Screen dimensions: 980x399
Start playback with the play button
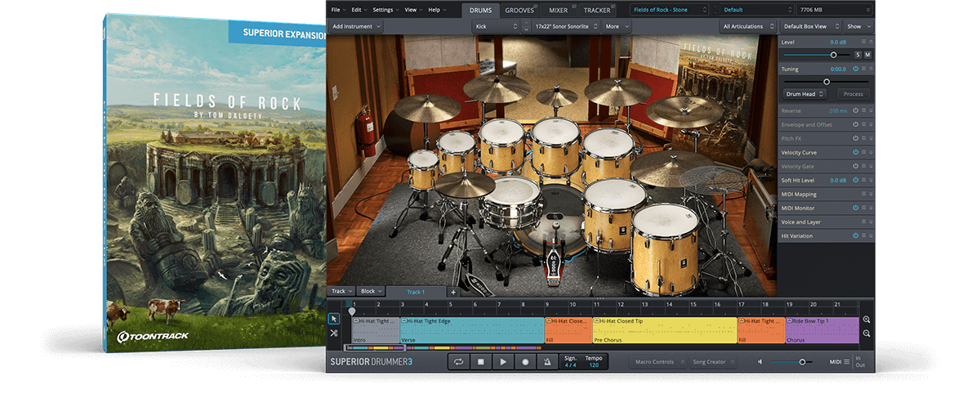click(503, 361)
